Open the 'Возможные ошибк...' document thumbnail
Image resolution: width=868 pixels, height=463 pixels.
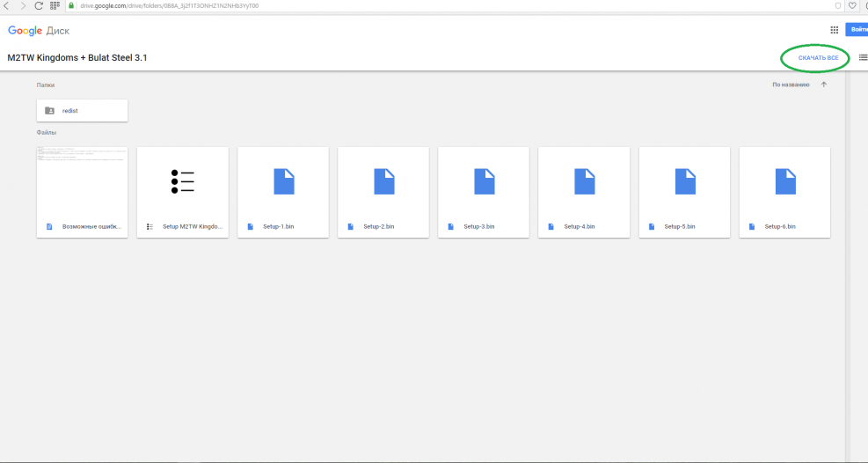tap(83, 181)
